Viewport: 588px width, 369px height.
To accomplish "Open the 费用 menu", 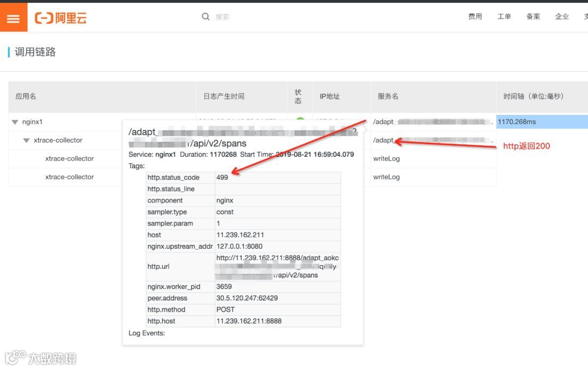I will pos(475,16).
